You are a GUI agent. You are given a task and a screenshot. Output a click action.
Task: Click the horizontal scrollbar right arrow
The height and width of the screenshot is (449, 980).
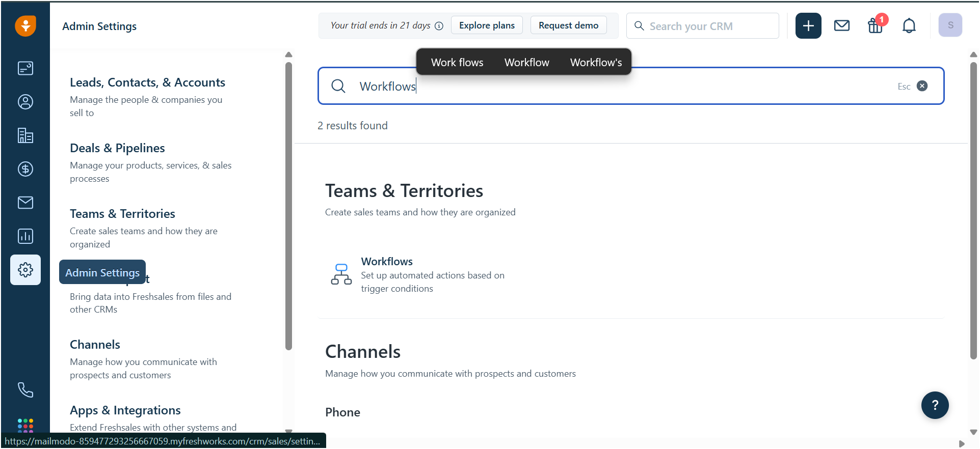coord(962,444)
